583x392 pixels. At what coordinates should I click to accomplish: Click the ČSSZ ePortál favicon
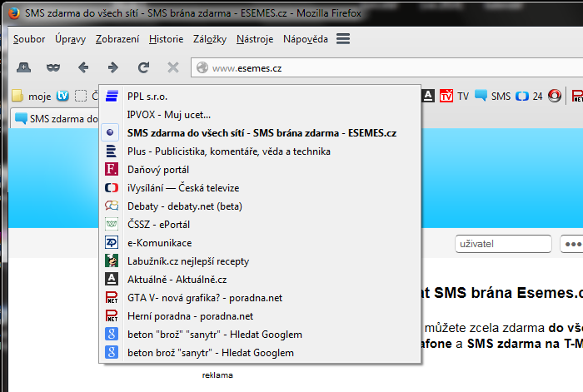point(112,224)
